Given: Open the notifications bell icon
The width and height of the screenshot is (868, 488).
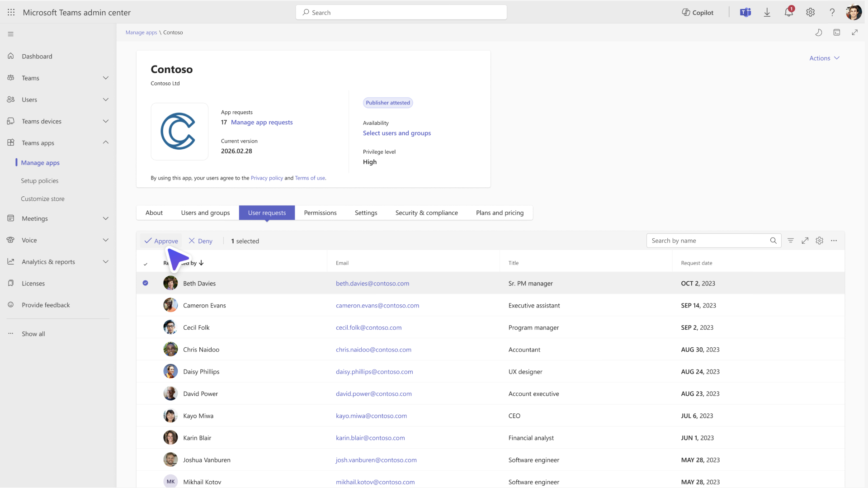Looking at the screenshot, I should [x=789, y=12].
